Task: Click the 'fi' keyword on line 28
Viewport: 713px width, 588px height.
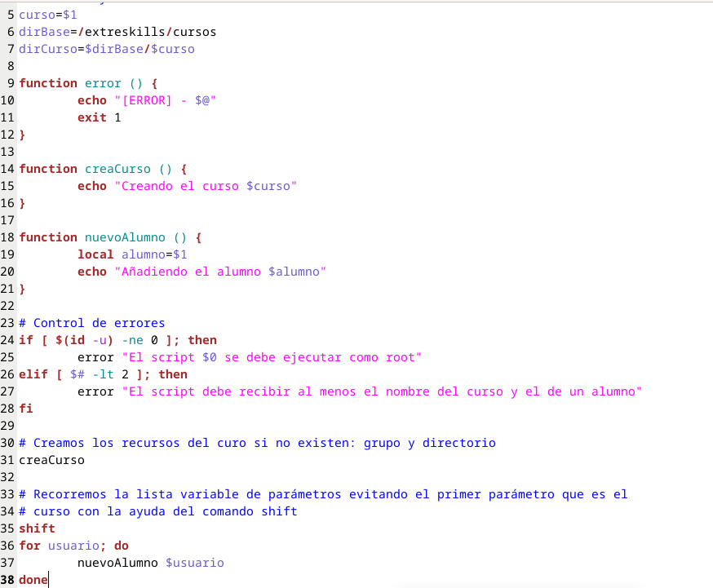Action: coord(26,409)
